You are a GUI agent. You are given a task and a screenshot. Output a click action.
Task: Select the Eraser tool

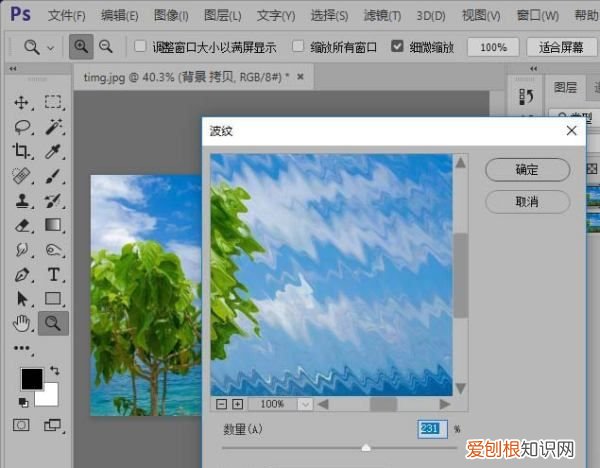[22, 225]
